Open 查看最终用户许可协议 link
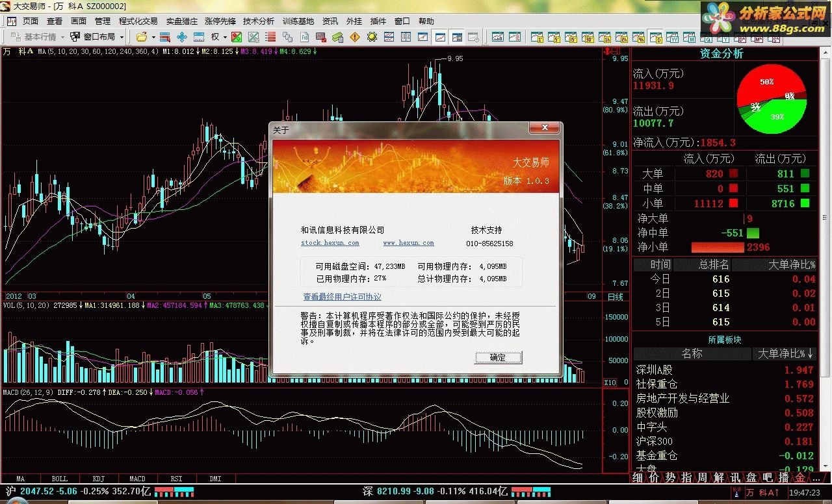The image size is (832, 504). coord(342,297)
